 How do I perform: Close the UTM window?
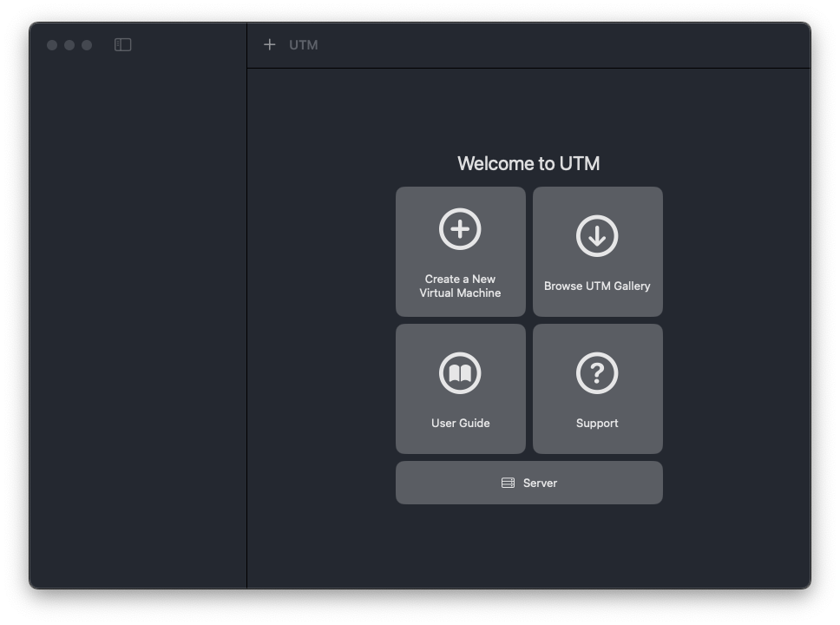[x=52, y=45]
